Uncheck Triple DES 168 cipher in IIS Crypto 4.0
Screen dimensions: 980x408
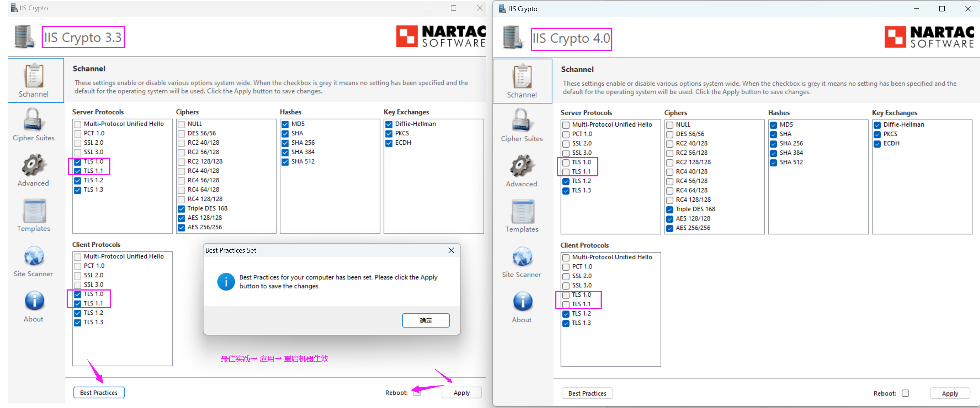point(669,209)
